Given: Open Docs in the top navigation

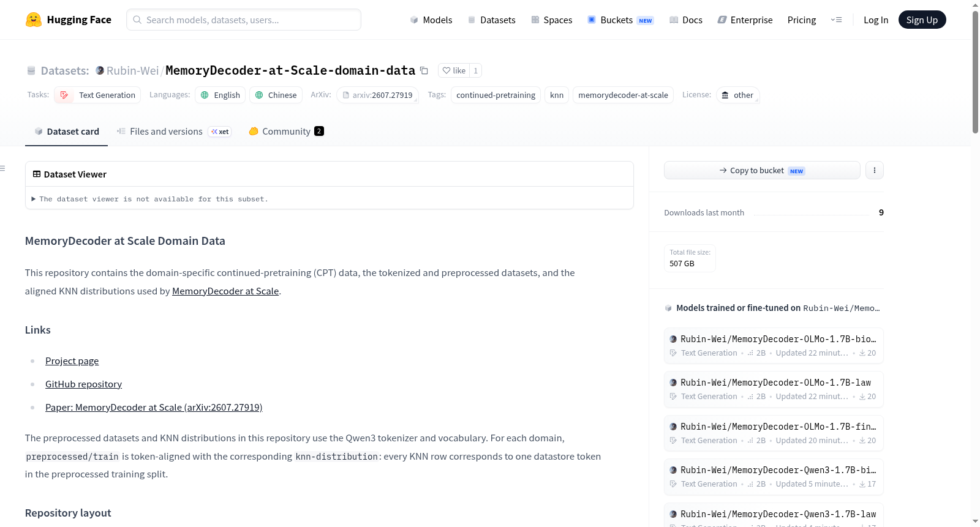Looking at the screenshot, I should point(685,20).
